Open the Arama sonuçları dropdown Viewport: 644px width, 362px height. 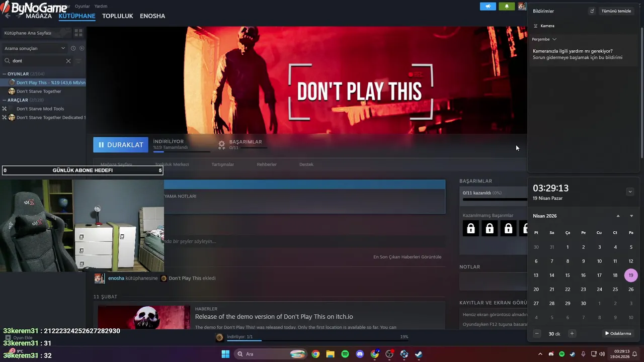point(34,48)
